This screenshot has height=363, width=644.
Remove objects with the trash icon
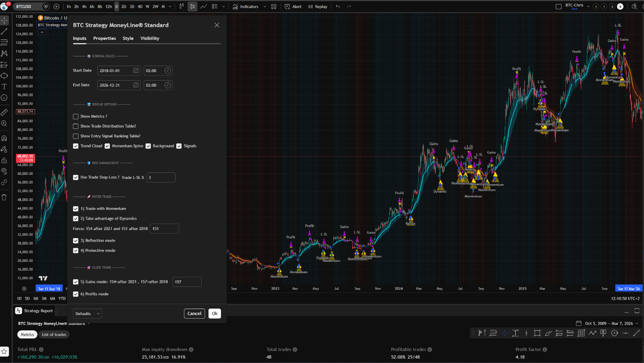click(x=4, y=197)
